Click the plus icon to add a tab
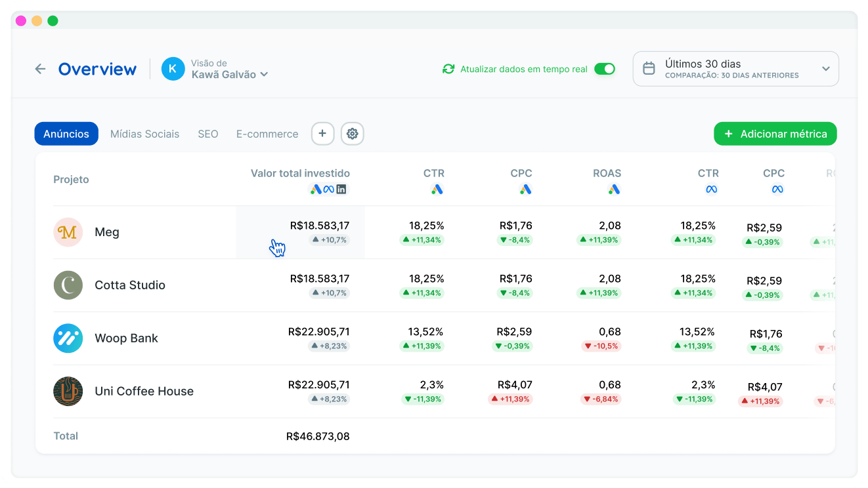The height and width of the screenshot is (488, 868). (322, 134)
